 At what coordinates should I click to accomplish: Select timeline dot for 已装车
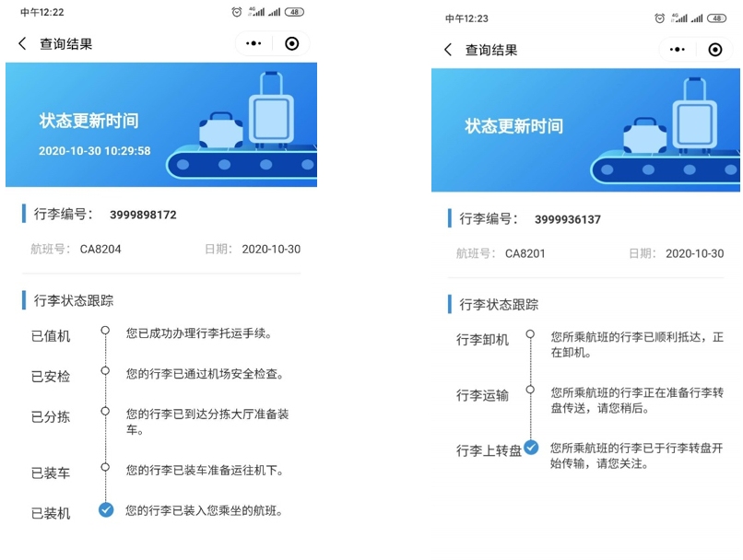(x=105, y=467)
